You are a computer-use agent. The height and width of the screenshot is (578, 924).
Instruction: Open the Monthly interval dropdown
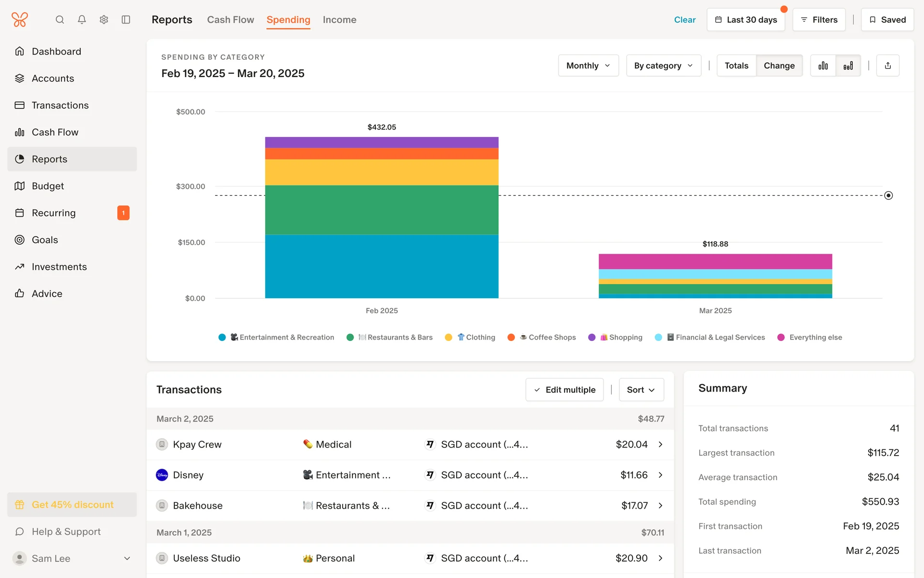tap(588, 66)
